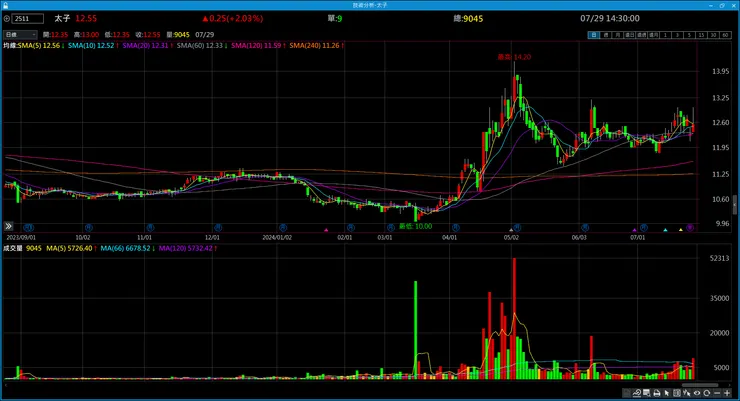Screen dimensions: 740x401
Task: Click the 05/02 date label on time axis
Action: tap(511, 237)
